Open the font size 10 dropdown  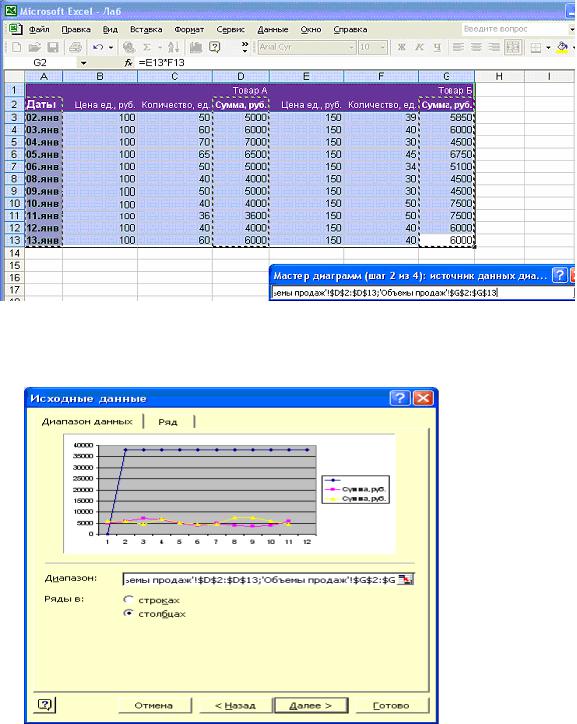click(x=383, y=47)
